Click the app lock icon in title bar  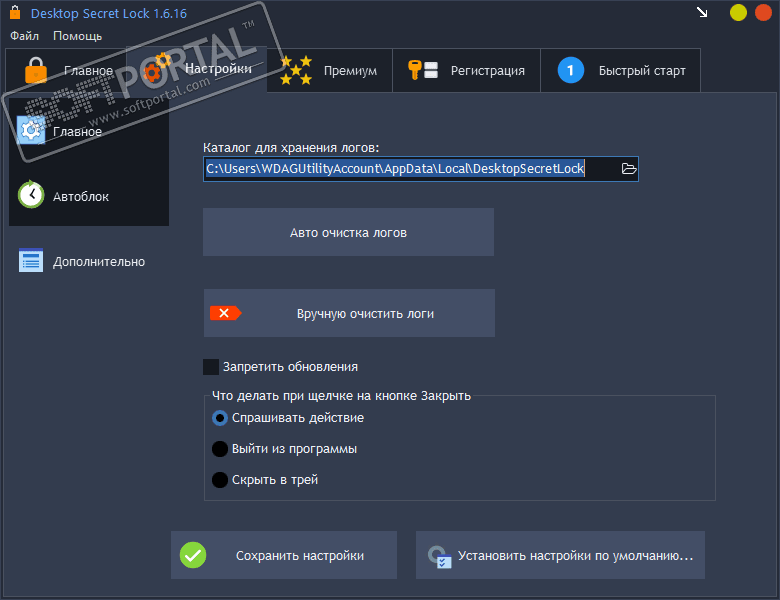pyautogui.click(x=15, y=12)
